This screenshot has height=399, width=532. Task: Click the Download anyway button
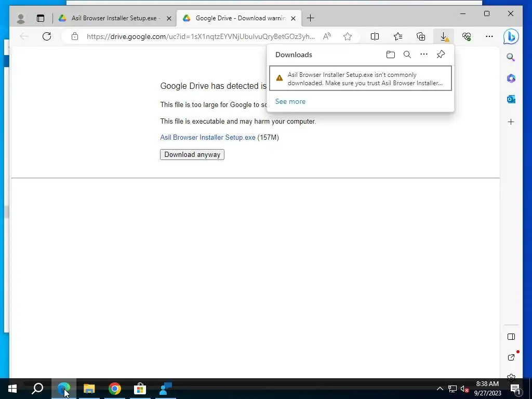192,155
